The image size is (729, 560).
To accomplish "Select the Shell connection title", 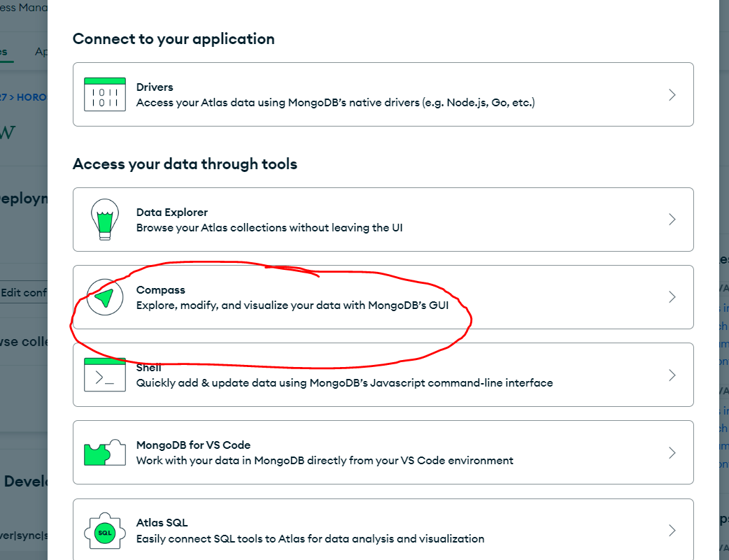I will coord(148,368).
